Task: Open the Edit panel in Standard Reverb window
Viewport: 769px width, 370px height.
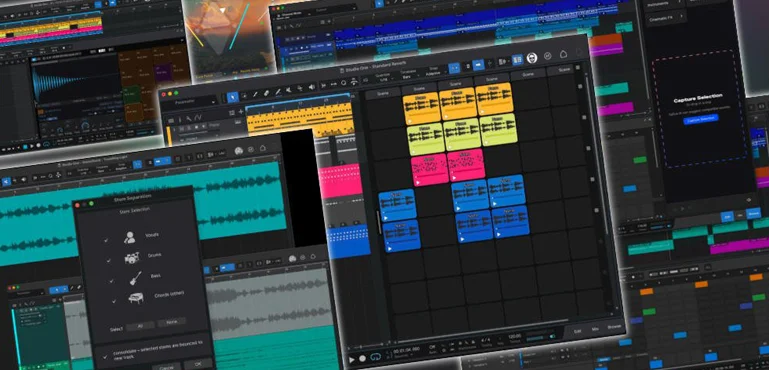Action: pos(577,331)
